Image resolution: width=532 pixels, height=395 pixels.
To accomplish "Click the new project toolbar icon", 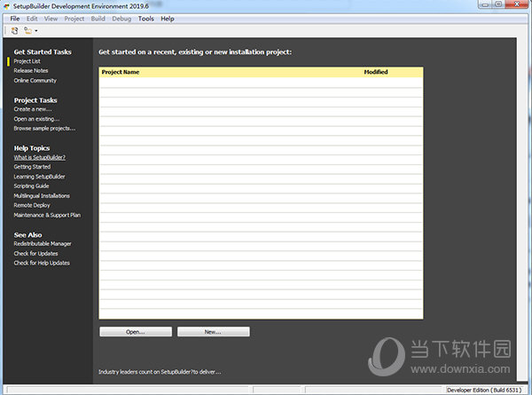I will coord(14,31).
